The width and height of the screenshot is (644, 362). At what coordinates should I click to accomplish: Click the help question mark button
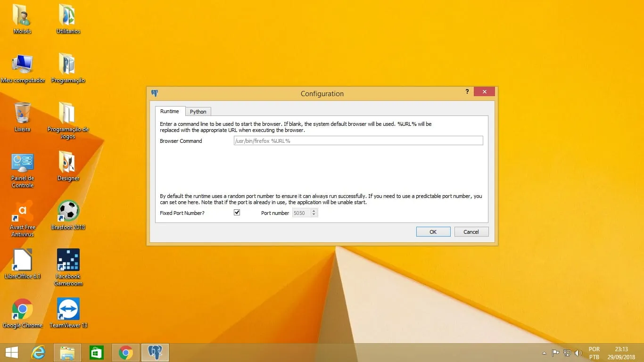tap(467, 91)
